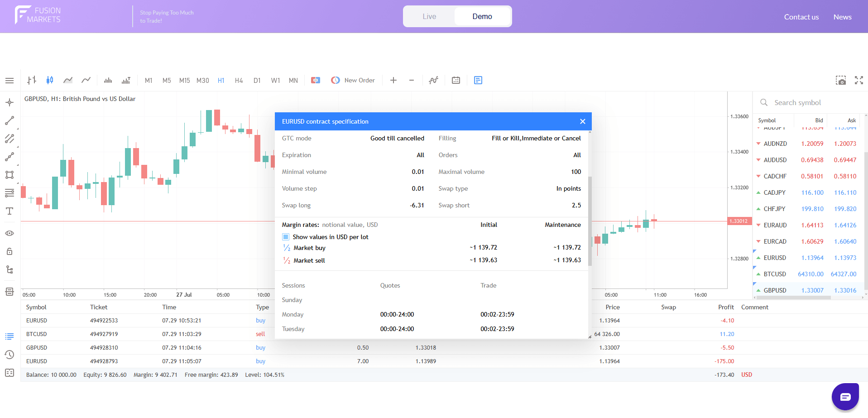868x418 pixels.
Task: Switch chart to fullscreen mode
Action: [859, 80]
